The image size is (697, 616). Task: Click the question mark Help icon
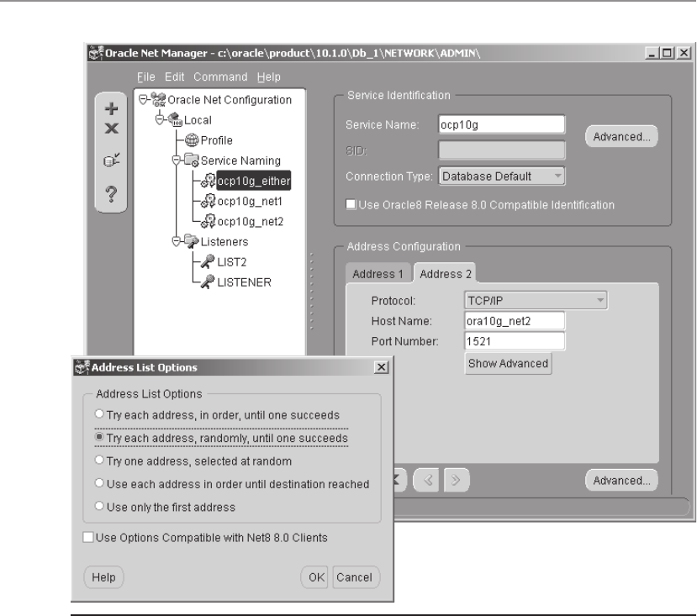click(x=111, y=194)
